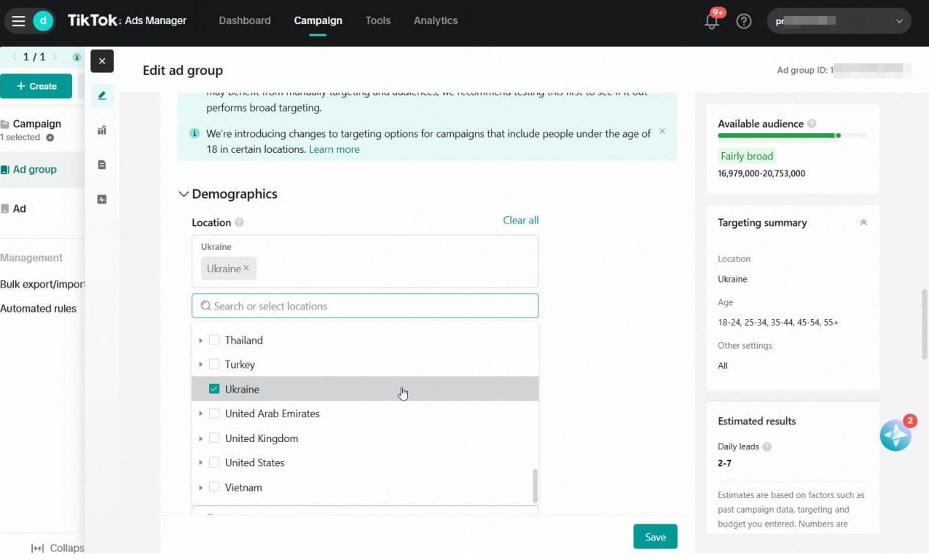Enable the United States checkbox
This screenshot has height=560, width=929.
click(214, 462)
